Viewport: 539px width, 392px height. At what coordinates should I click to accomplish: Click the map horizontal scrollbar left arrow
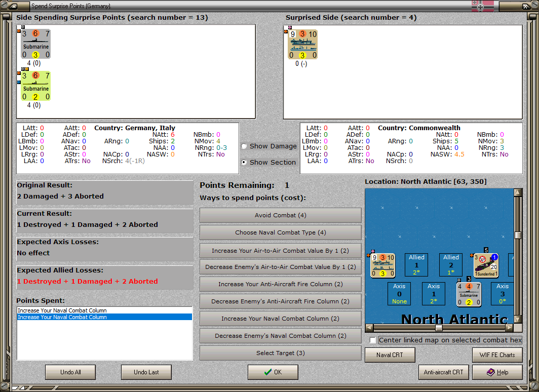pyautogui.click(x=369, y=327)
